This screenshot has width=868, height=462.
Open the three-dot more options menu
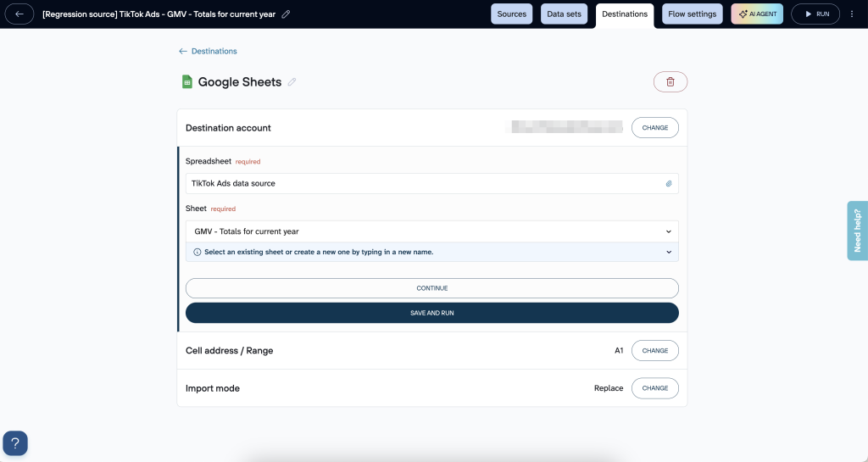click(852, 14)
